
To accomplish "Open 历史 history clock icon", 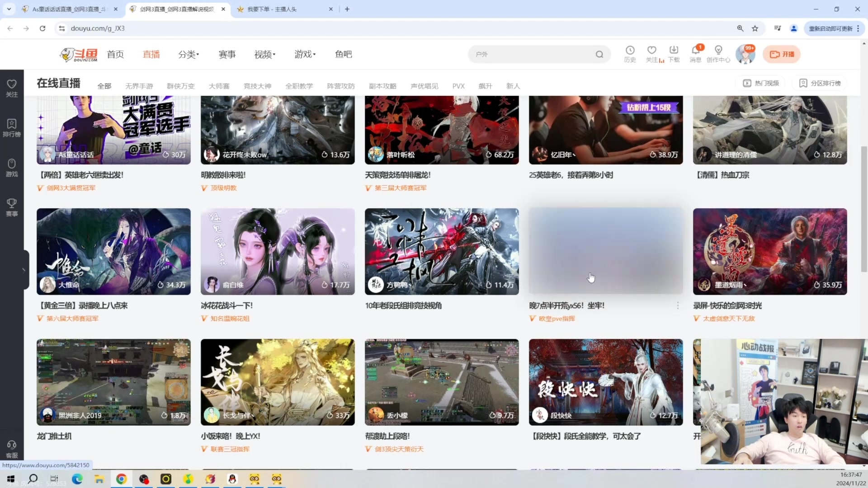I will tap(630, 54).
